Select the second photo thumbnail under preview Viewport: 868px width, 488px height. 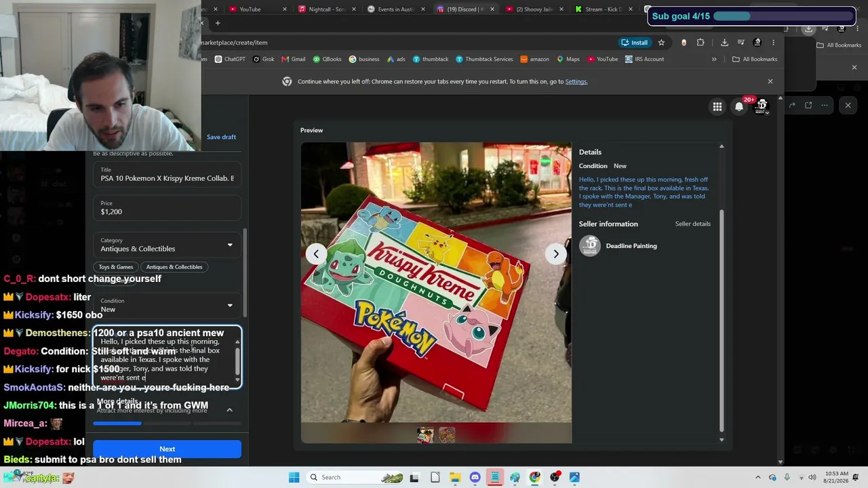(x=447, y=434)
